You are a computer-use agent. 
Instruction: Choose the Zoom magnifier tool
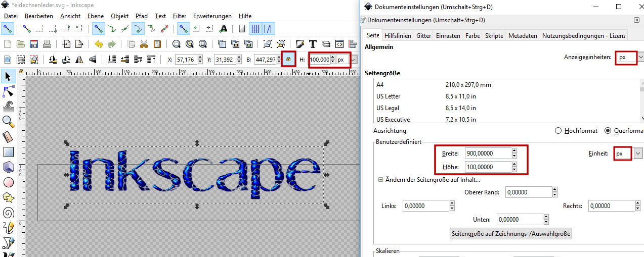coord(8,121)
